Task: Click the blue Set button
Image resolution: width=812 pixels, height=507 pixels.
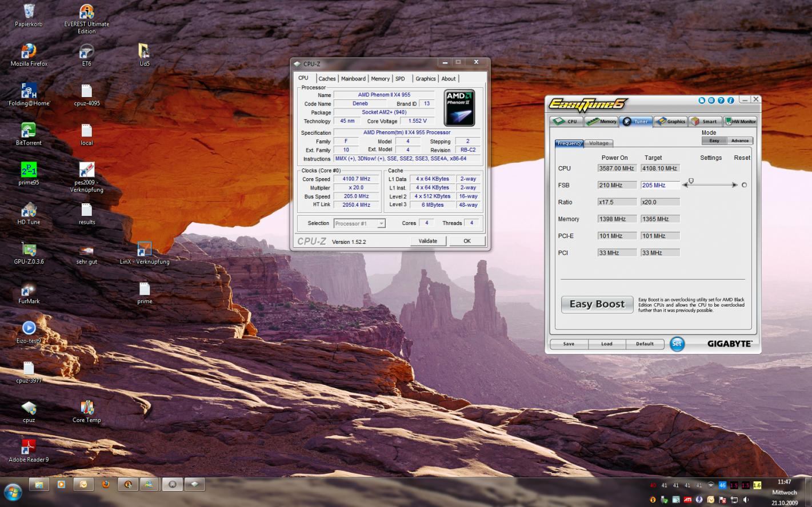Action: 677,344
